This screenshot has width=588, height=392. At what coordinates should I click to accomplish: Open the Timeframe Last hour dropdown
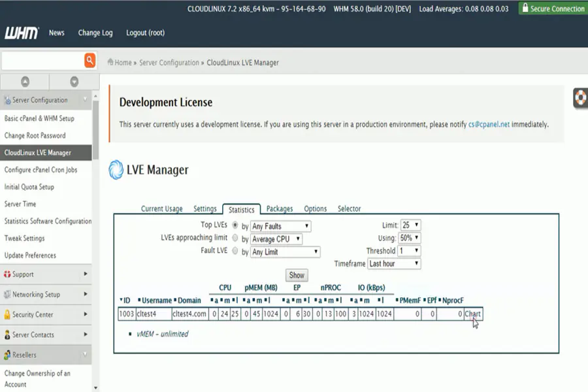pyautogui.click(x=394, y=264)
